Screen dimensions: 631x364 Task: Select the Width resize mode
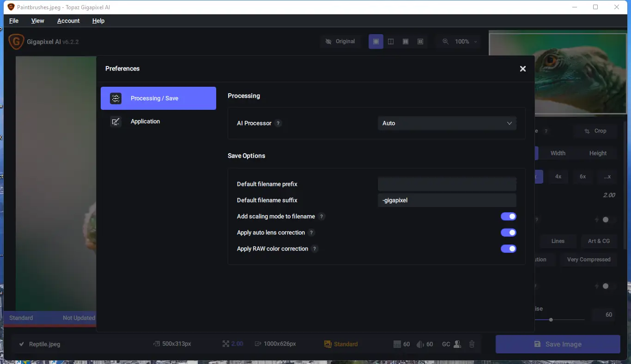(558, 153)
